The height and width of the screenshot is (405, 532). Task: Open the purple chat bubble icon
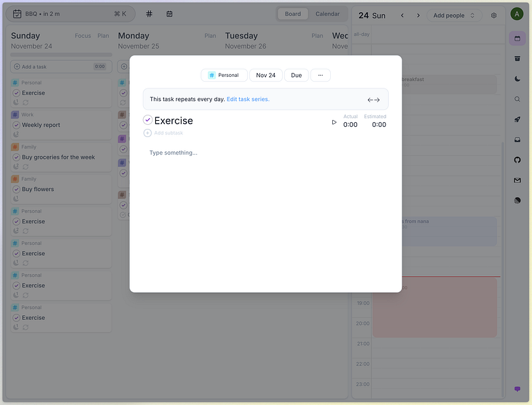(517, 389)
